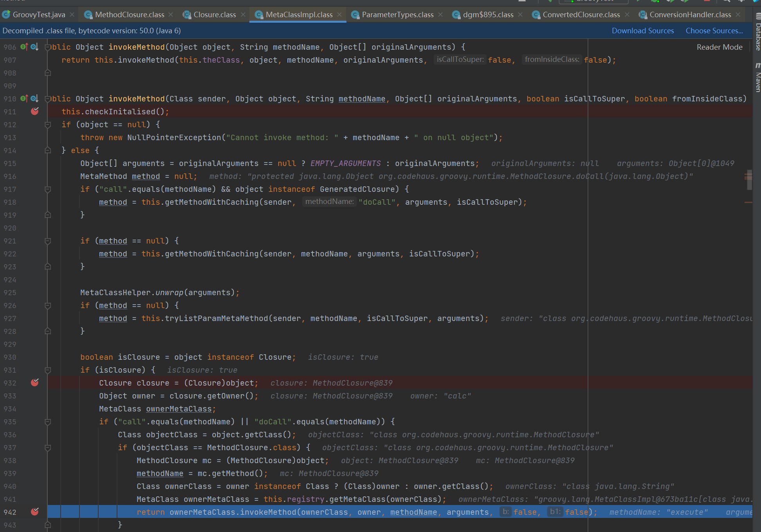Close the GroovyTest.java tab
Image resolution: width=761 pixels, height=532 pixels.
click(72, 14)
